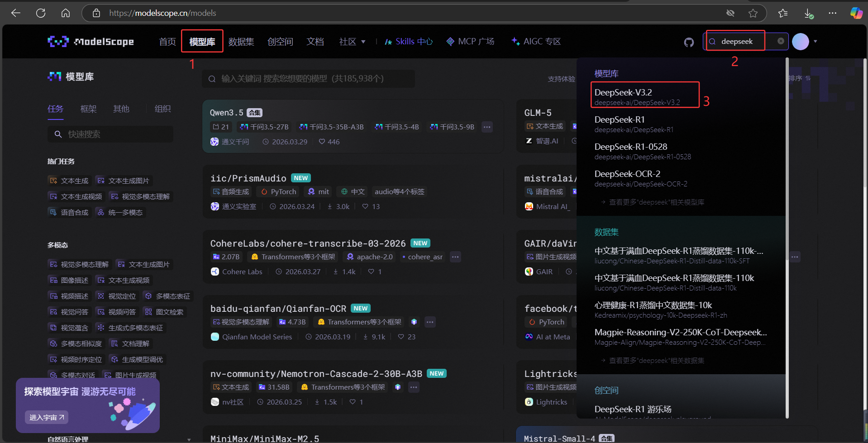The image size is (868, 443).
Task: Filter by 统一多模态 task tag
Action: click(x=120, y=212)
